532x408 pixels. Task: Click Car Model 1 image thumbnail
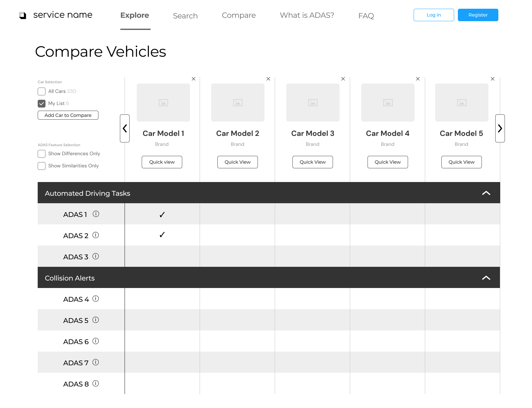(163, 103)
